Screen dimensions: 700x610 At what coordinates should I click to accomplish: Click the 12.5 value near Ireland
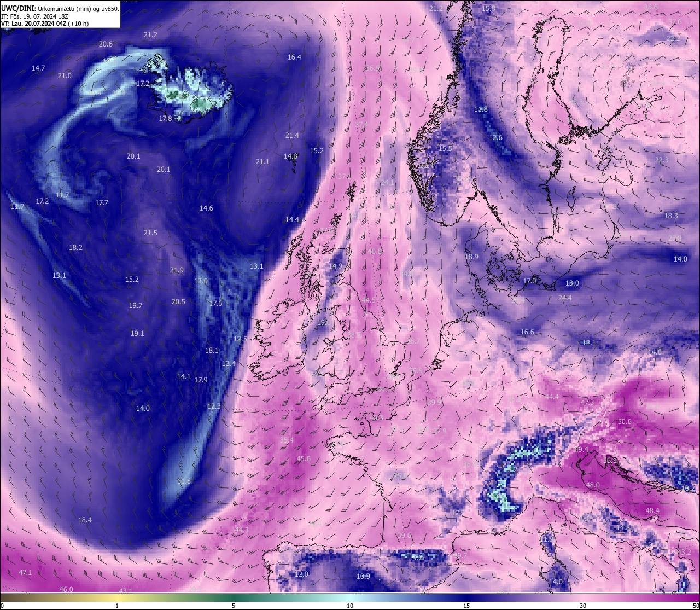[x=240, y=339]
